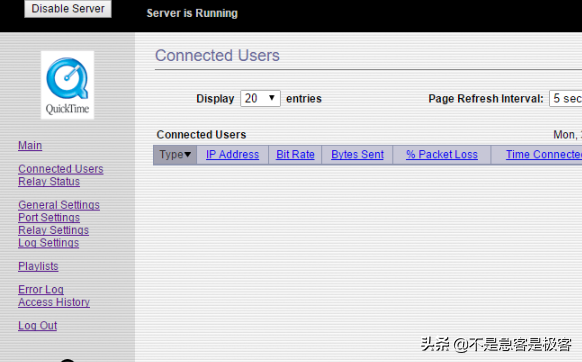Sort table by Bit Rate column
Image resolution: width=582 pixels, height=362 pixels.
click(x=295, y=154)
